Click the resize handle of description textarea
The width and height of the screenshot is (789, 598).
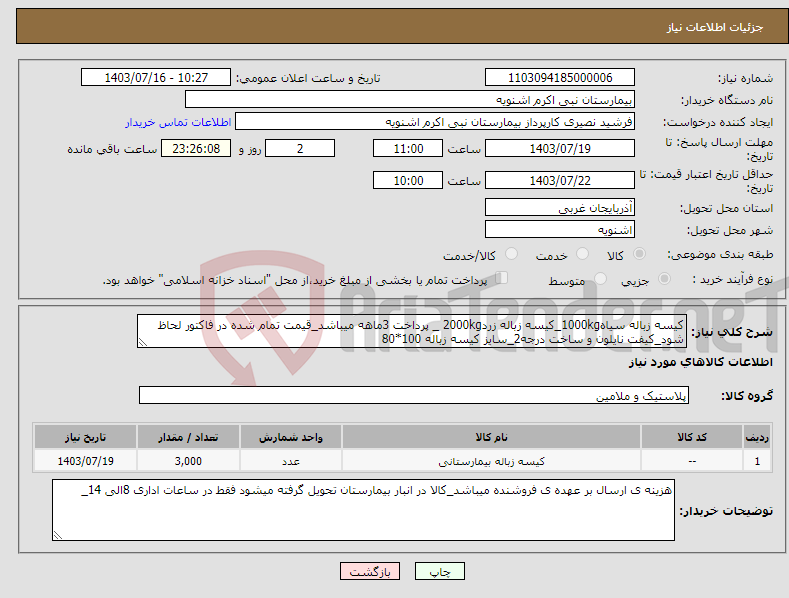[x=143, y=342]
